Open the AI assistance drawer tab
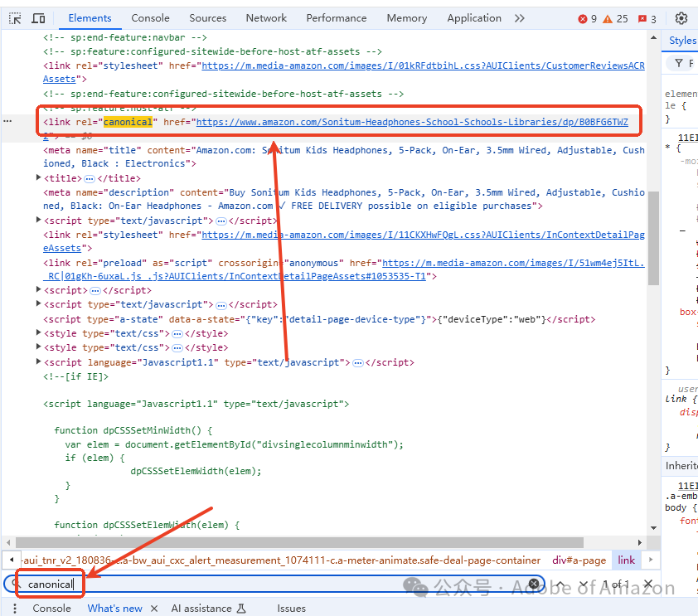This screenshot has width=698, height=616. [x=208, y=609]
